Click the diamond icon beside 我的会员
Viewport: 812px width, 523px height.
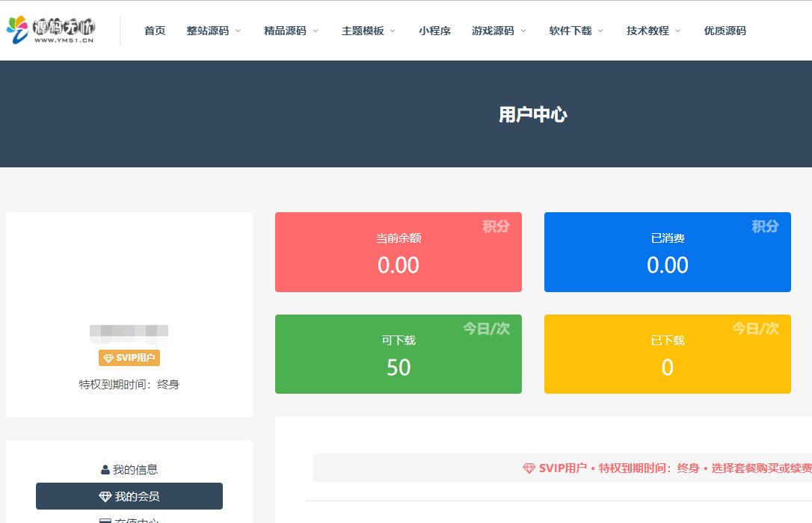(105, 497)
